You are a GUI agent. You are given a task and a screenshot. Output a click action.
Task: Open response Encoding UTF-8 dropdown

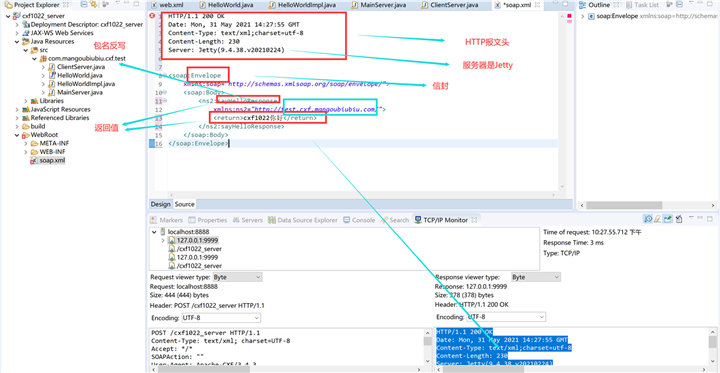click(506, 317)
